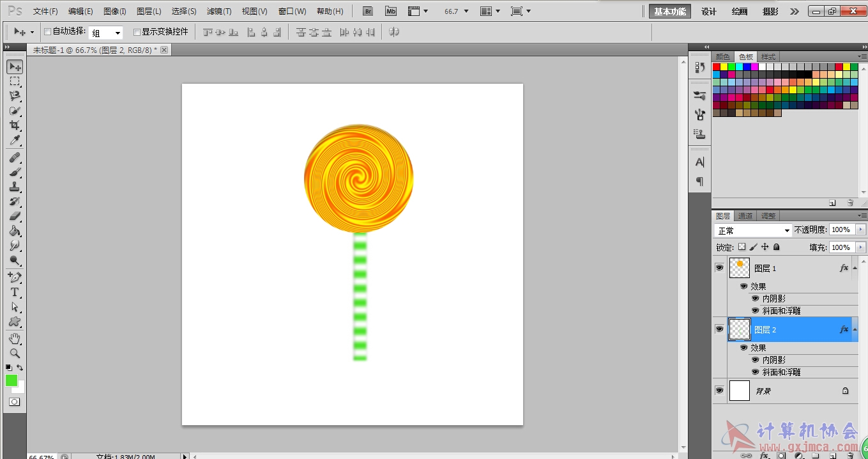Hide the 背景 layer

pyautogui.click(x=720, y=391)
